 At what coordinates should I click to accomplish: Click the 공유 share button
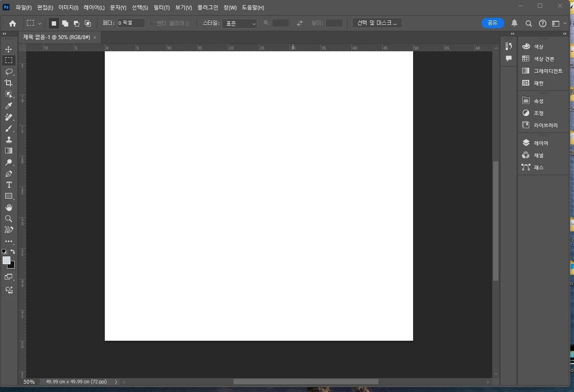tap(493, 23)
